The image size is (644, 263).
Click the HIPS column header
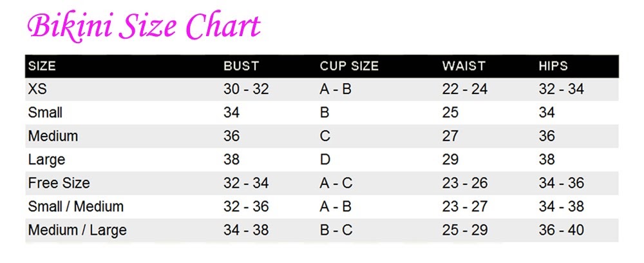coord(553,66)
